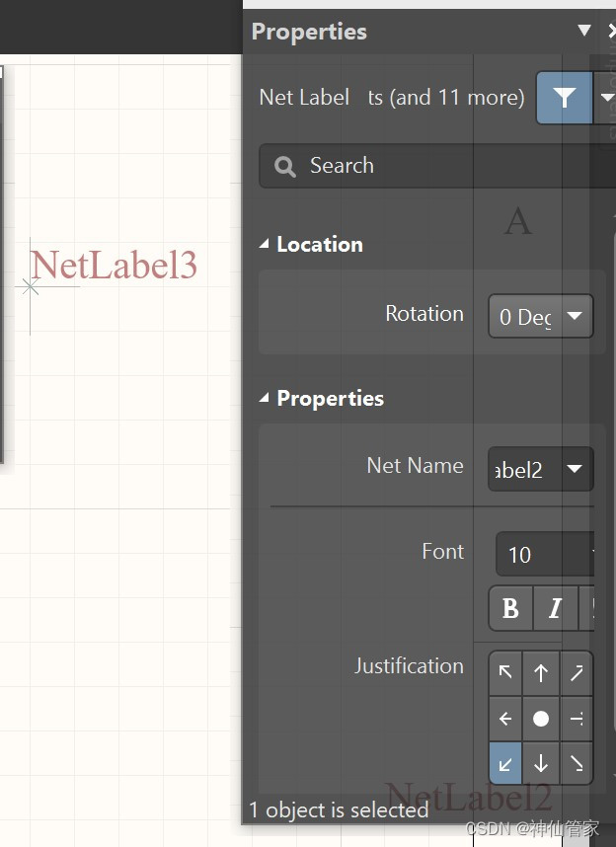Open the Rotation 0 Degrees dropdown
The image size is (616, 847).
coord(540,316)
